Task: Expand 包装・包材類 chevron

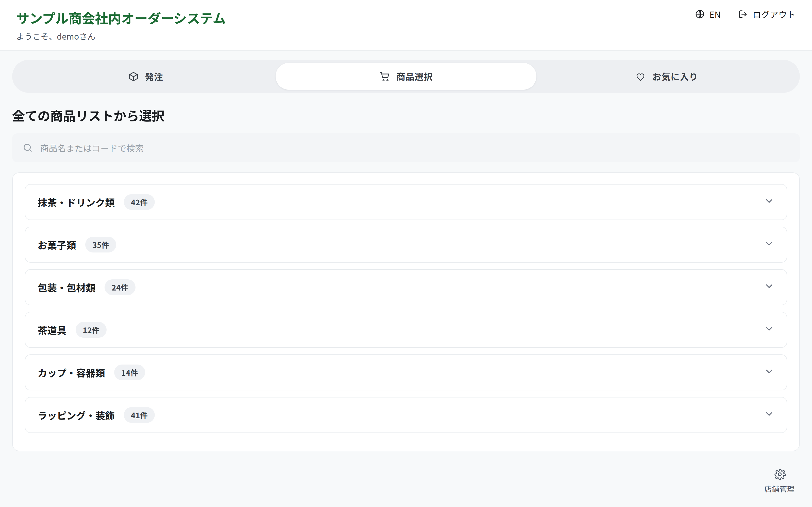Action: coord(769,286)
